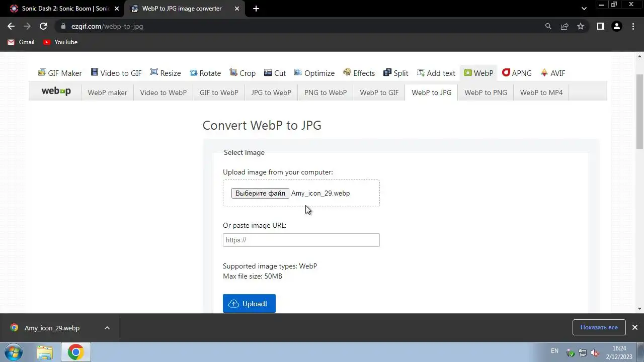The image size is (644, 362).
Task: Open the WebP tools section
Action: pos(478,73)
